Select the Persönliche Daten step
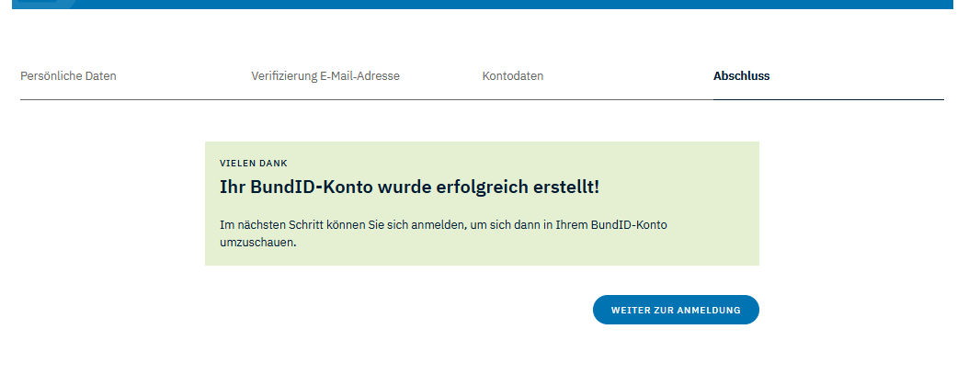The image size is (980, 386). tap(68, 76)
